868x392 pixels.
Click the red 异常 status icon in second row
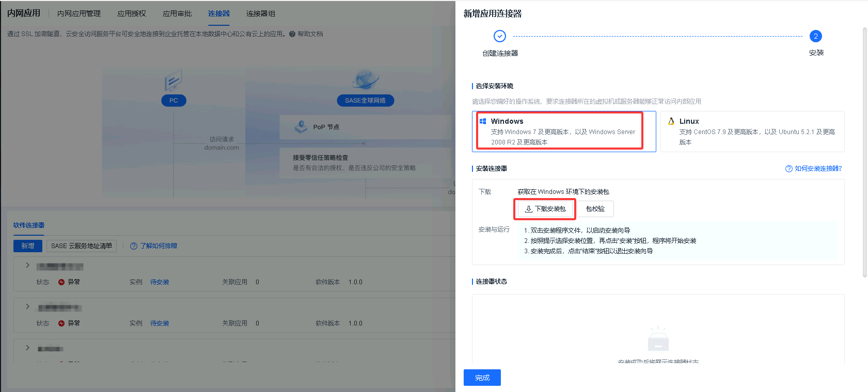pyautogui.click(x=61, y=323)
